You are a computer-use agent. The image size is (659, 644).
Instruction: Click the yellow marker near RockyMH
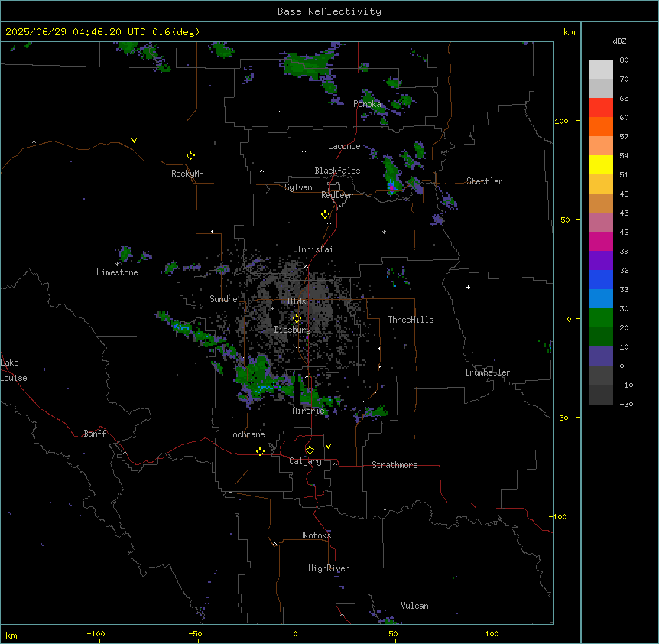pyautogui.click(x=190, y=156)
